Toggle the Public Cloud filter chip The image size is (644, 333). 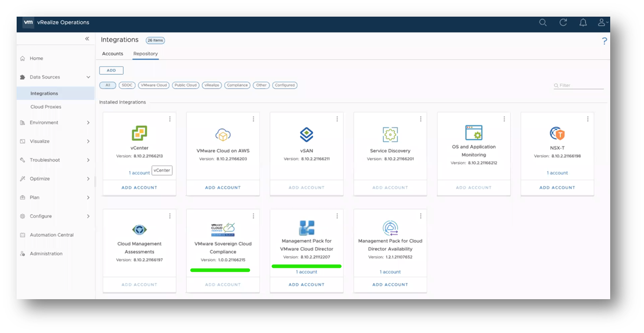pyautogui.click(x=186, y=85)
